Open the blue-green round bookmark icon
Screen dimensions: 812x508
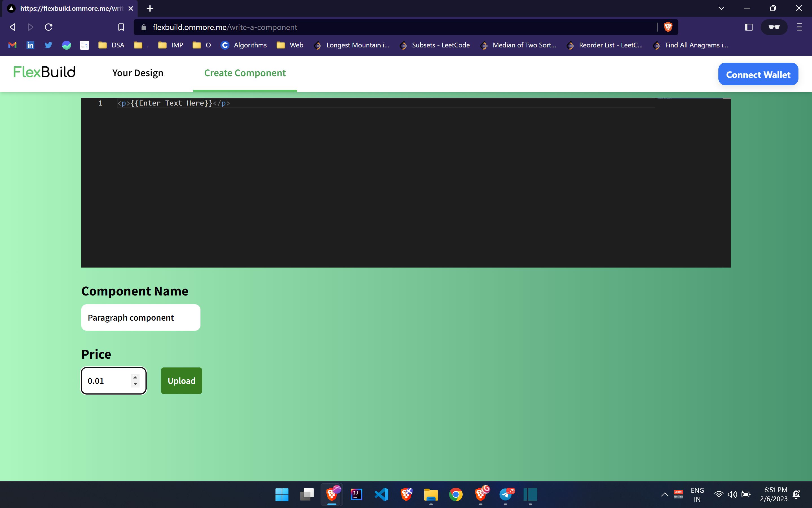point(67,45)
